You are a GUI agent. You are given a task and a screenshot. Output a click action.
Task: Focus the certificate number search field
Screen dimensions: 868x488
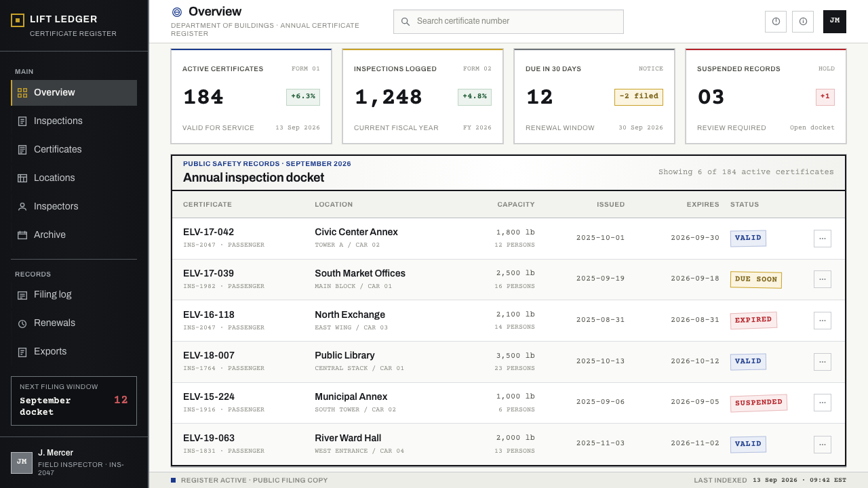[x=509, y=22]
